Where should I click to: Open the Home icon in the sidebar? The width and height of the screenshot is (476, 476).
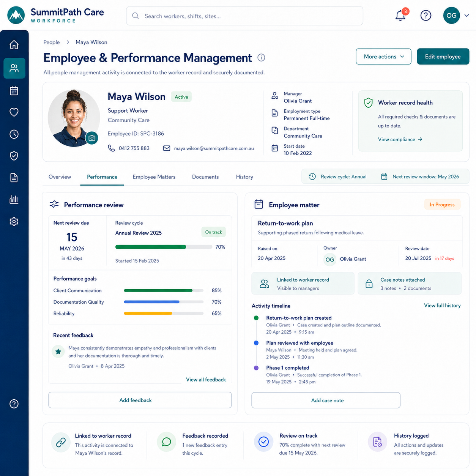tap(14, 45)
